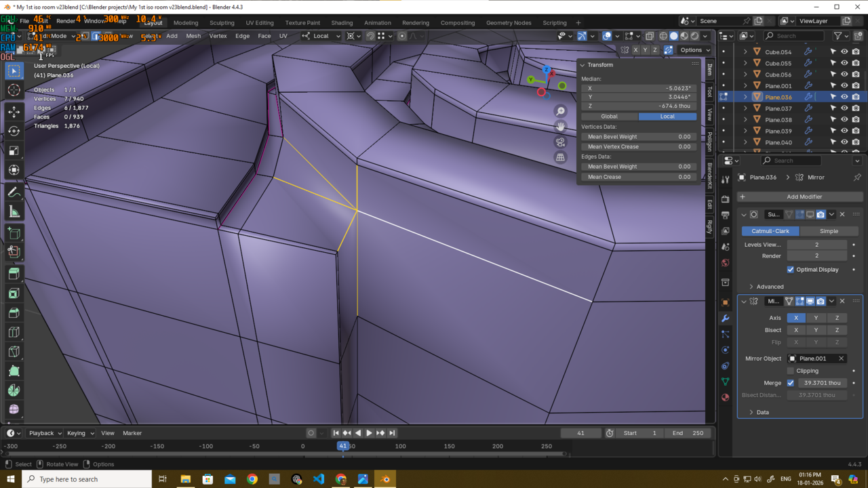The height and width of the screenshot is (488, 868).
Task: Uncheck the Optimal Display checkbox
Action: coord(791,270)
